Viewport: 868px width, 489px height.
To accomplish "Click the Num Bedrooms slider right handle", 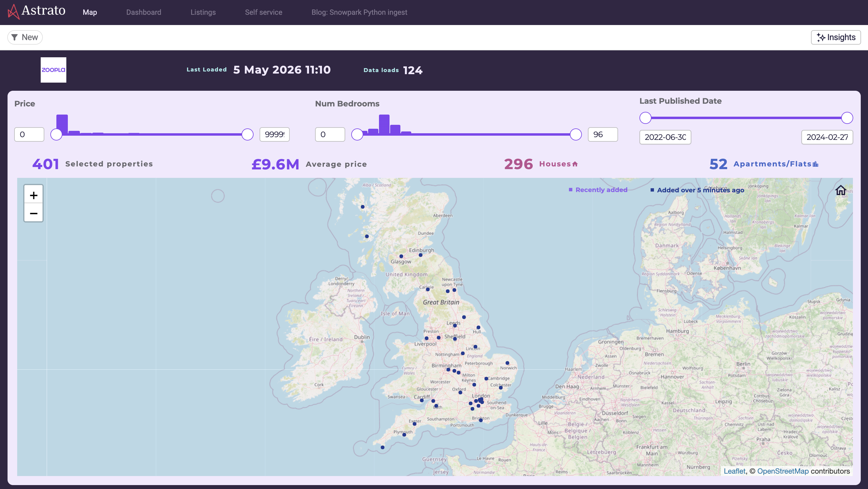I will click(576, 134).
